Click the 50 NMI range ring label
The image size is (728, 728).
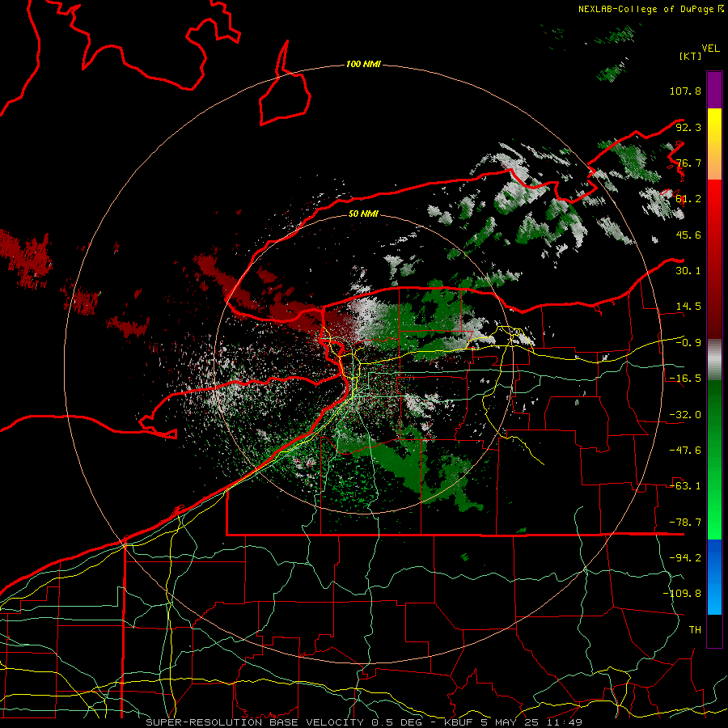(x=363, y=214)
